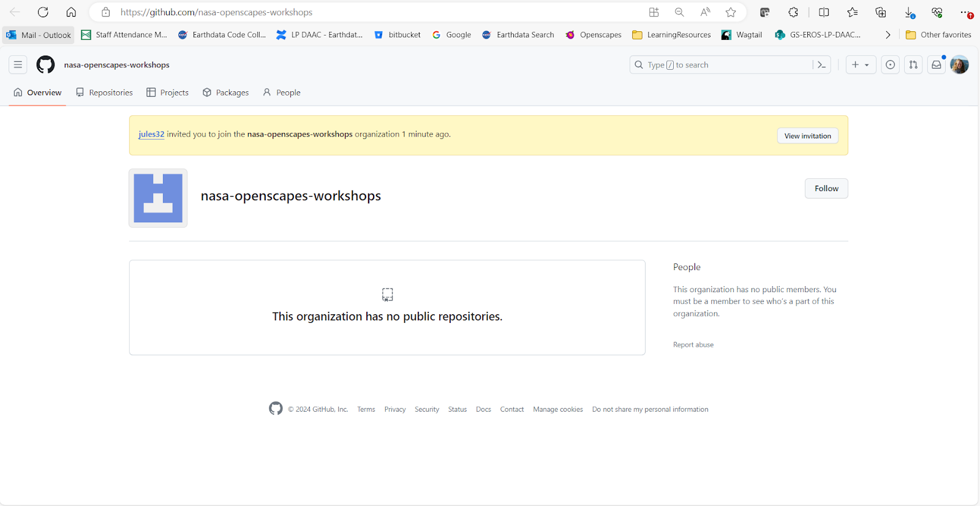Open the Google bookmark
This screenshot has width=980, height=506.
pos(451,35)
